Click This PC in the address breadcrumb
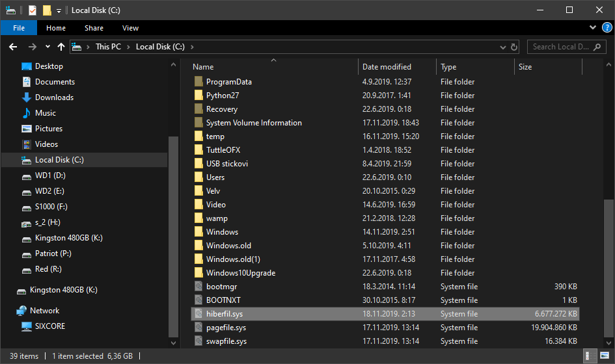615x364 pixels. coord(108,47)
